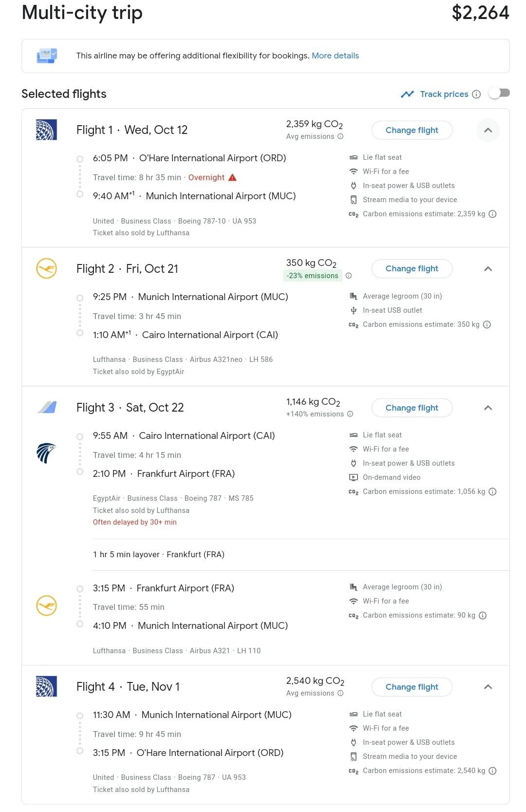Change flight for Tue, Nov 1
The width and height of the screenshot is (526, 812).
[x=412, y=687]
